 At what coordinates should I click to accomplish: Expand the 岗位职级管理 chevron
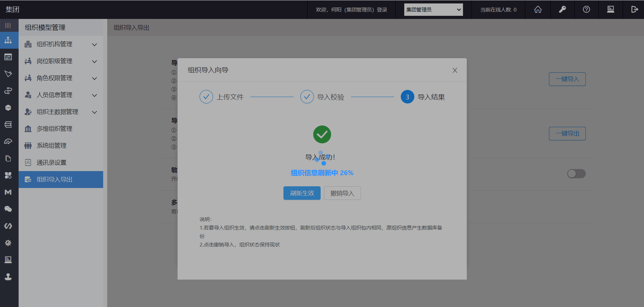[95, 61]
